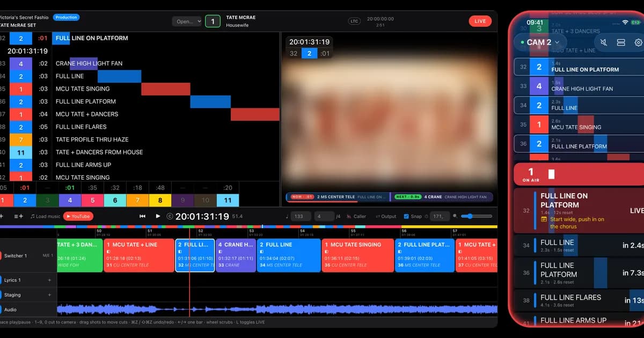Select camera 8 in the camera bar
This screenshot has height=338, width=644.
(160, 200)
